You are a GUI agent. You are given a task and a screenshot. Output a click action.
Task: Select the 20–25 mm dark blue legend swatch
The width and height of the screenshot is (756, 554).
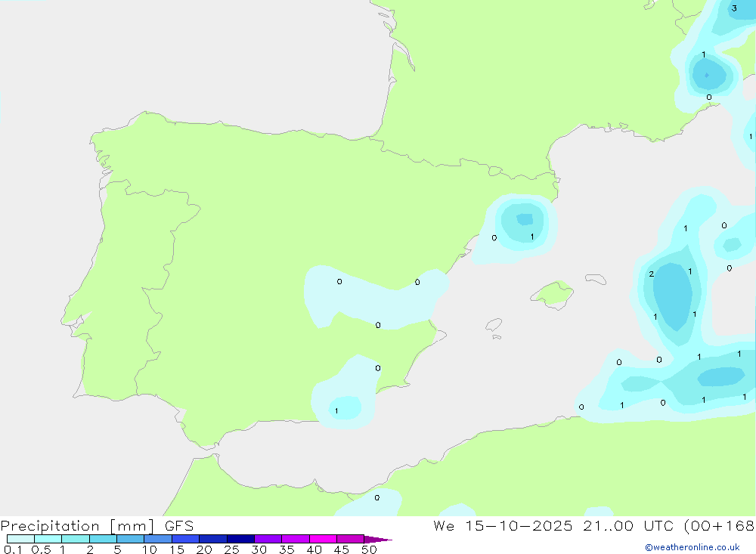pyautogui.click(x=212, y=539)
